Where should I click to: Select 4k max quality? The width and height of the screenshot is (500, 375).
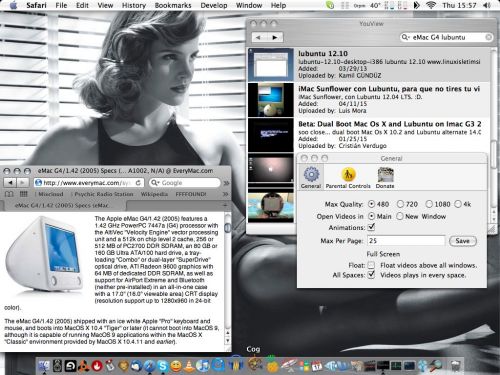(x=458, y=204)
